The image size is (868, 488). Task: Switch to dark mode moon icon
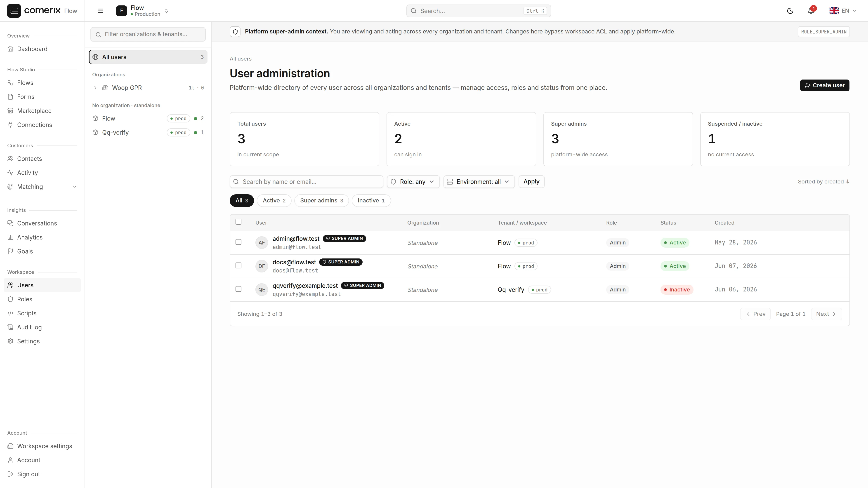pyautogui.click(x=790, y=11)
